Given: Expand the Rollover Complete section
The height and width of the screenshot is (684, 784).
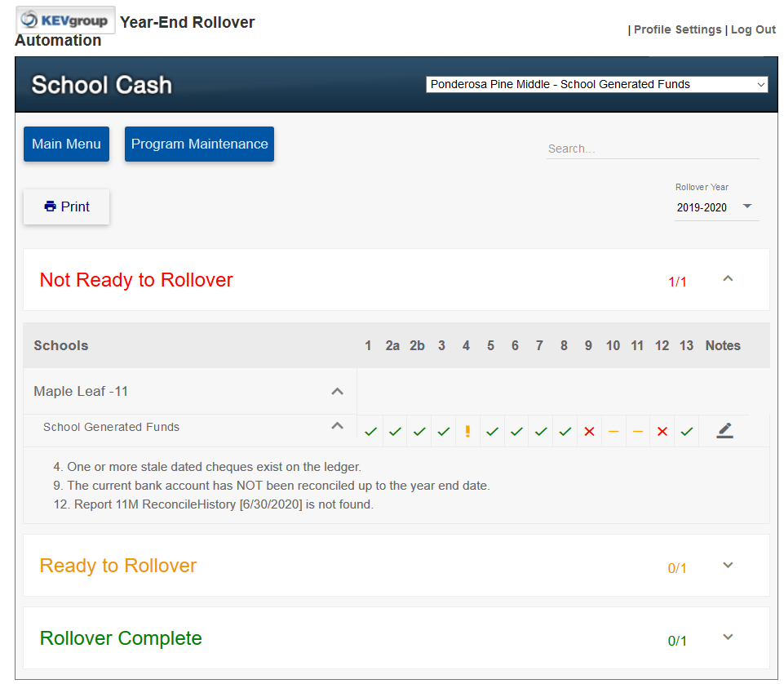Looking at the screenshot, I should [728, 637].
